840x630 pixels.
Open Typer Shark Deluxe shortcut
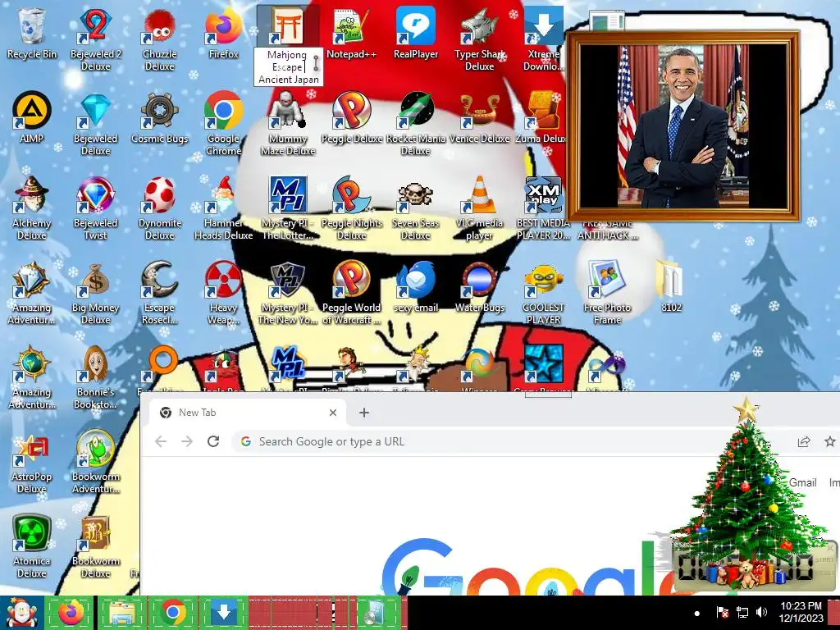pyautogui.click(x=479, y=39)
